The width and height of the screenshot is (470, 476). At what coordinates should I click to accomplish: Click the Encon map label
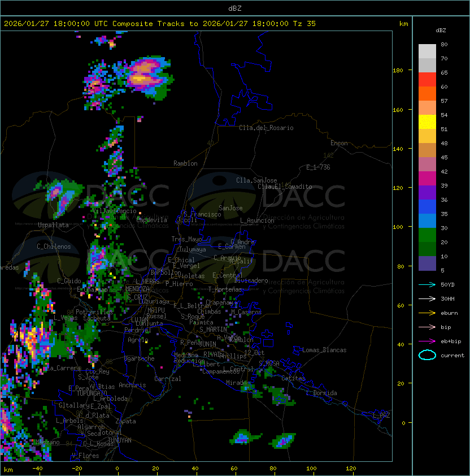point(339,143)
